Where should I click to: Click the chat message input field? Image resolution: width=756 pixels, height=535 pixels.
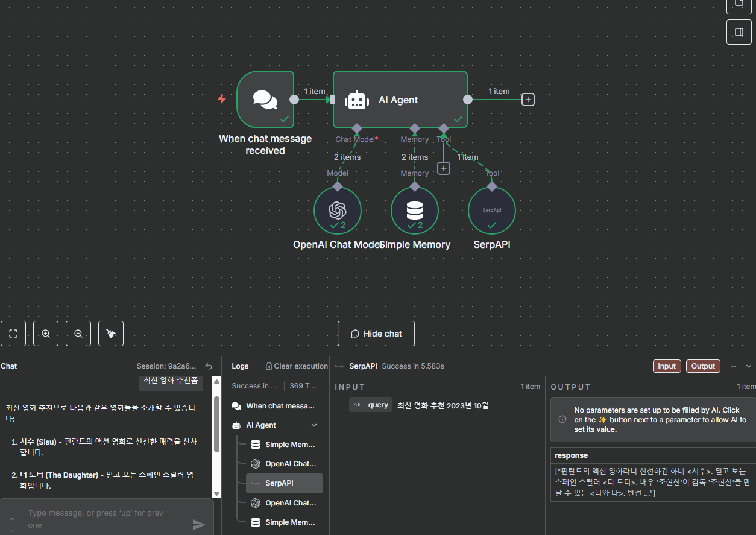coord(102,519)
